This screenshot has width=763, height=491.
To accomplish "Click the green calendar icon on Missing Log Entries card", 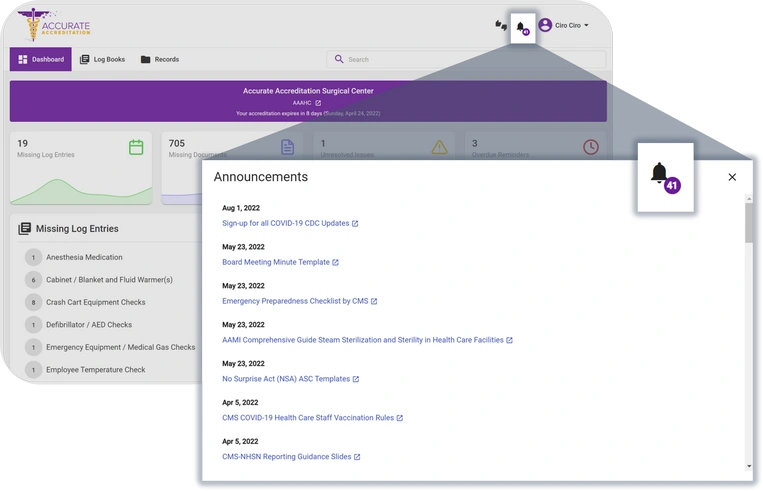I will (x=136, y=147).
